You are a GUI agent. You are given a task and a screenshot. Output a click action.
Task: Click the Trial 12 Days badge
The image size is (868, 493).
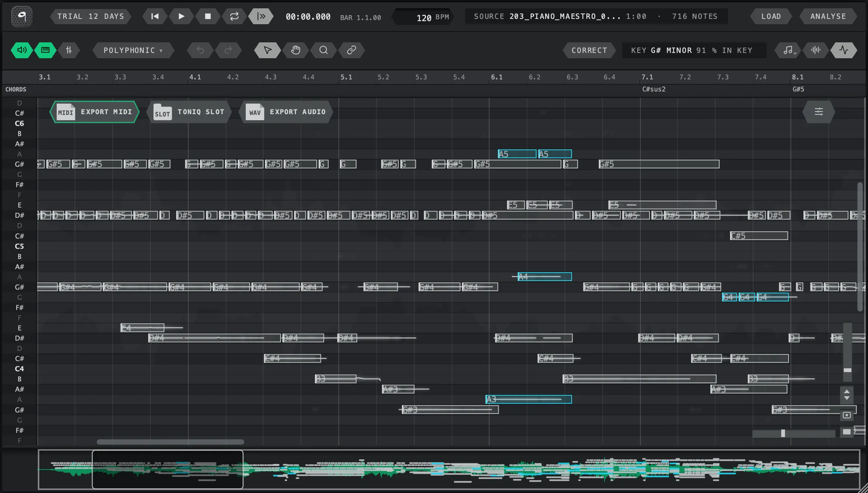click(x=91, y=16)
